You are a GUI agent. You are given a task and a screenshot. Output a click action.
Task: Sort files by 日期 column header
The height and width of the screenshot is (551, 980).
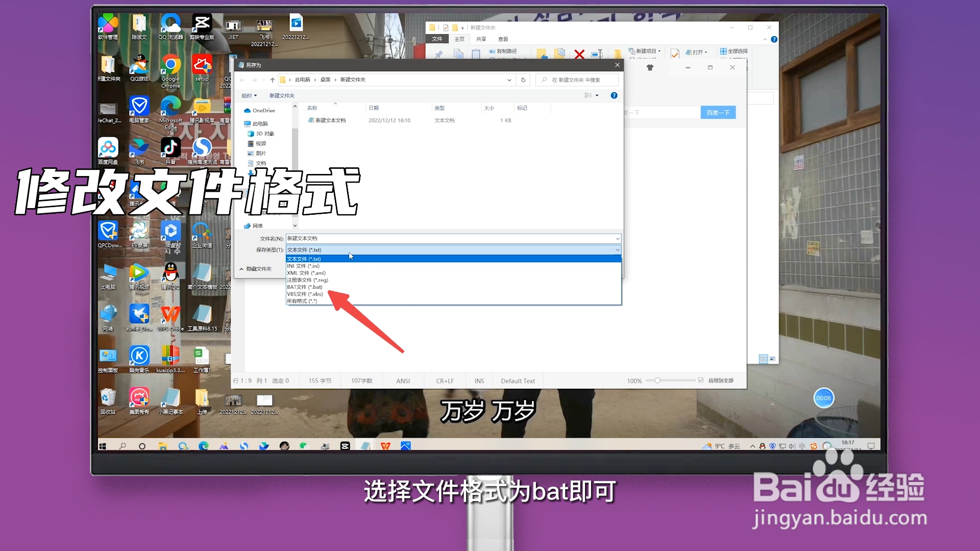(374, 108)
